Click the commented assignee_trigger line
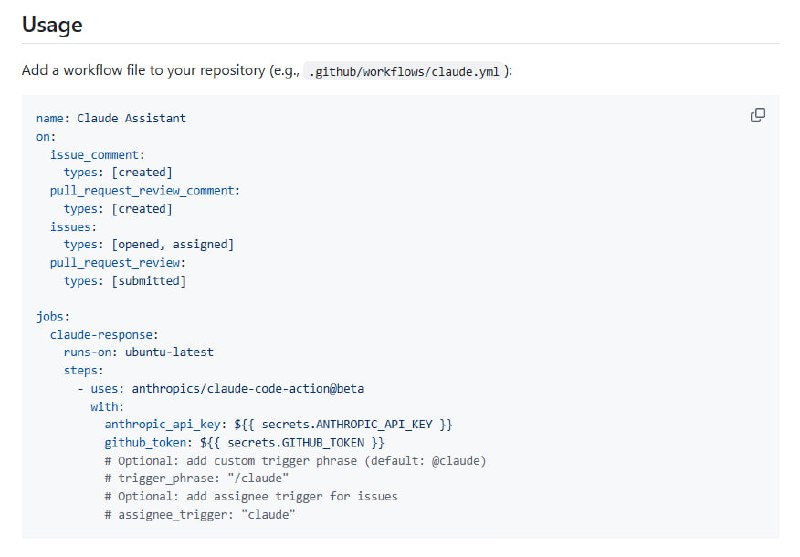 pos(200,514)
